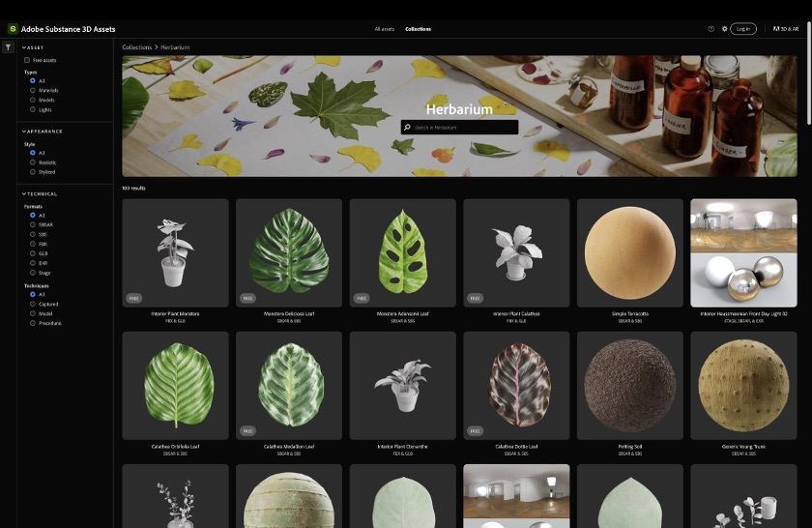812x528 pixels.
Task: Click the 'Generic Young Trunk' title text
Action: click(x=743, y=446)
